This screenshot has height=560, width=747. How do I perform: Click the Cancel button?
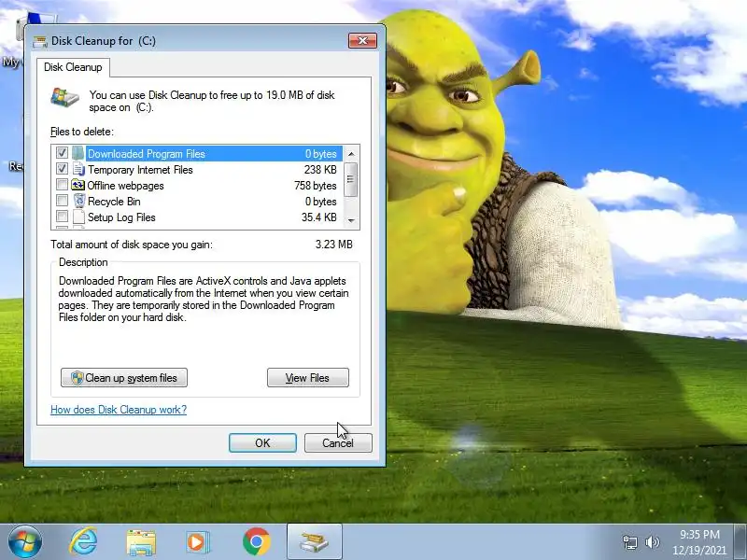point(338,442)
